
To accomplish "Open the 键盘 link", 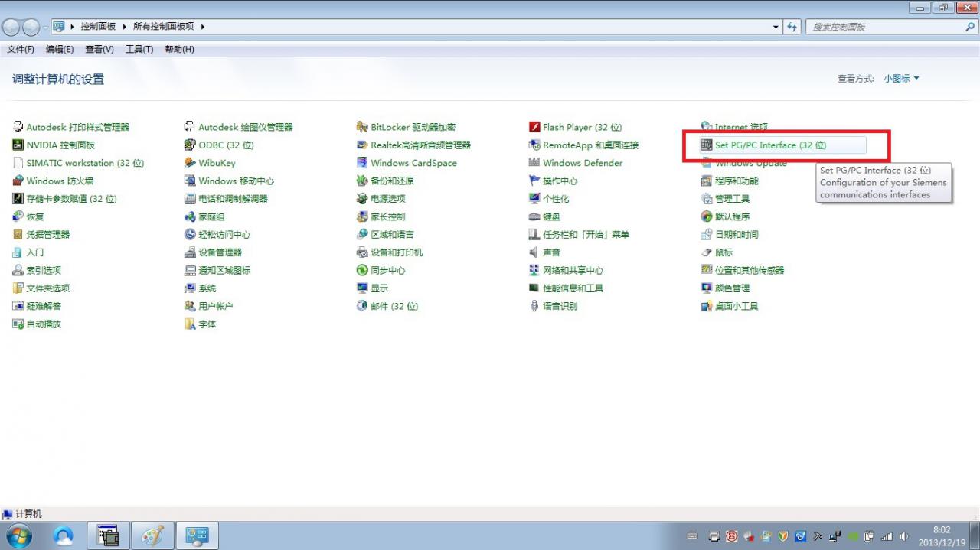I will pyautogui.click(x=552, y=216).
